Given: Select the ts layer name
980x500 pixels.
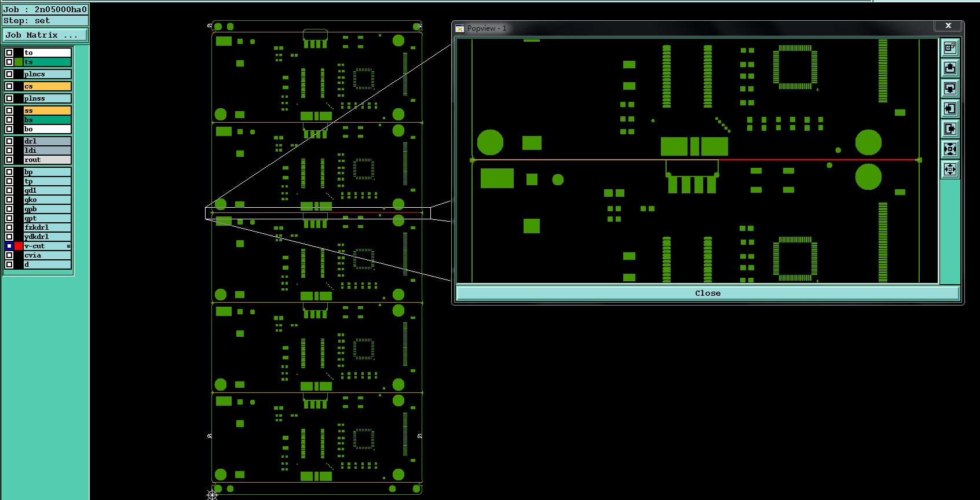Looking at the screenshot, I should pyautogui.click(x=47, y=62).
